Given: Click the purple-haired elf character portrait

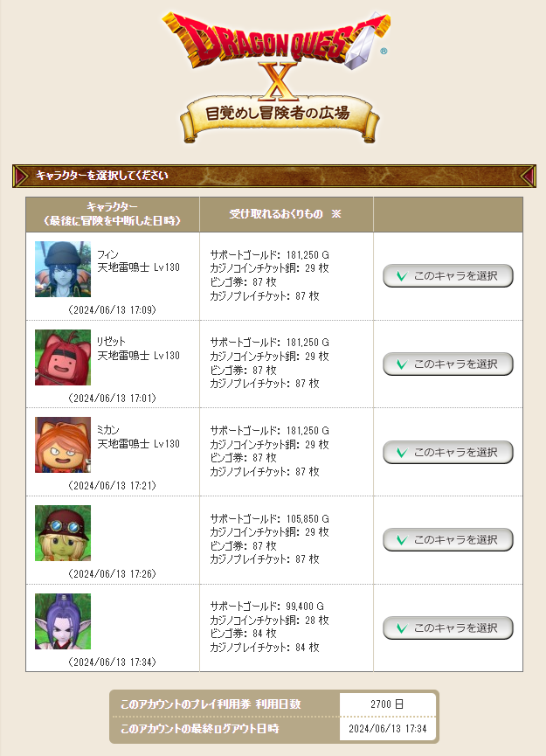Looking at the screenshot, I should [x=63, y=621].
